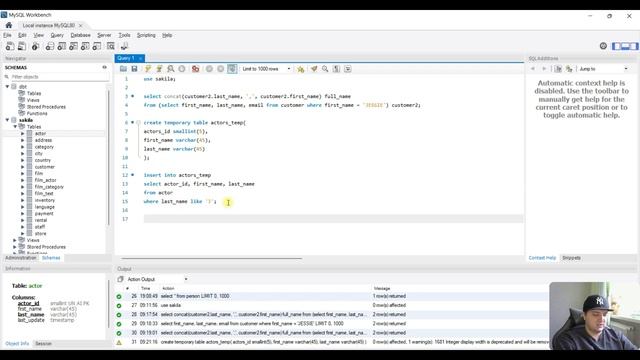640x360 pixels.
Task: Open the Edit menu
Action: tap(22, 36)
